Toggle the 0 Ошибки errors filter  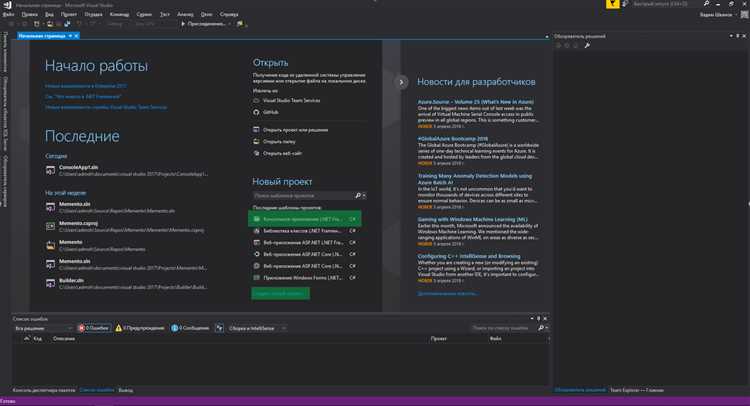(93, 327)
